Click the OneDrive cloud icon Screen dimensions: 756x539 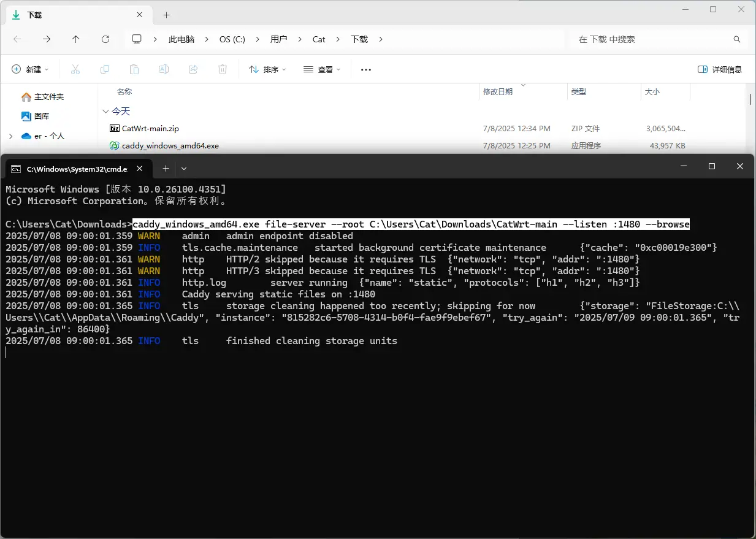[26, 136]
